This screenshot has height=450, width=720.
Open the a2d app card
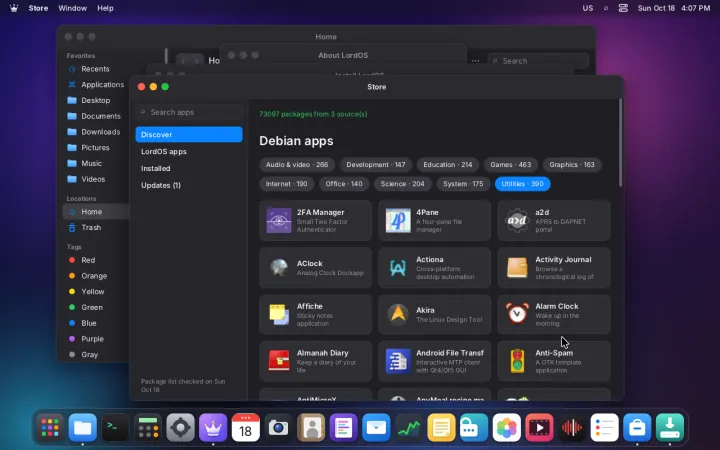click(554, 220)
